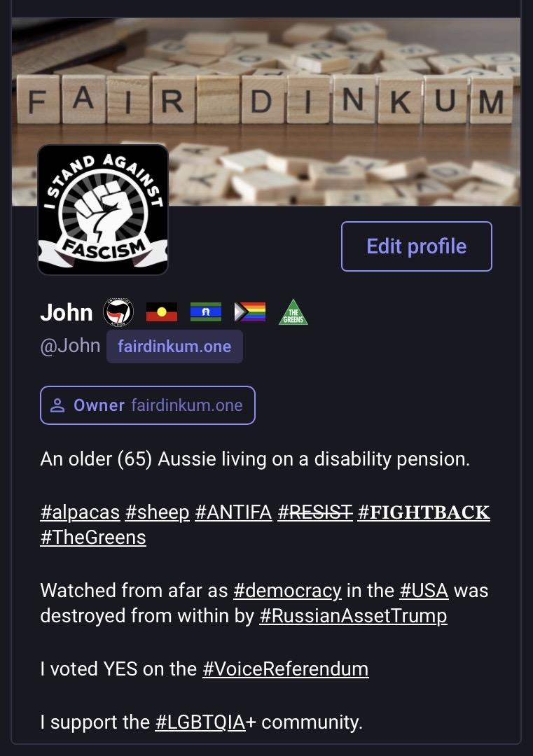Open the #alpacas hashtag
Viewport: 533px width, 756px height.
click(x=80, y=512)
